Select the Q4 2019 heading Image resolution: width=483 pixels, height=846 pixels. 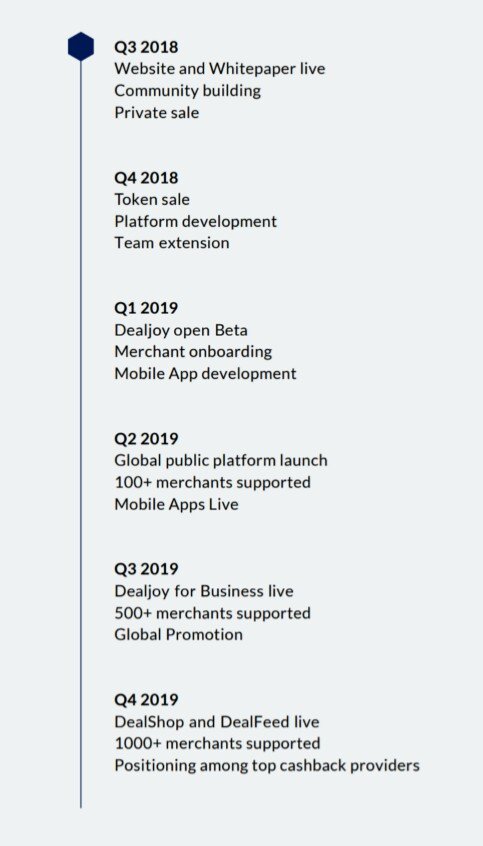pos(146,700)
